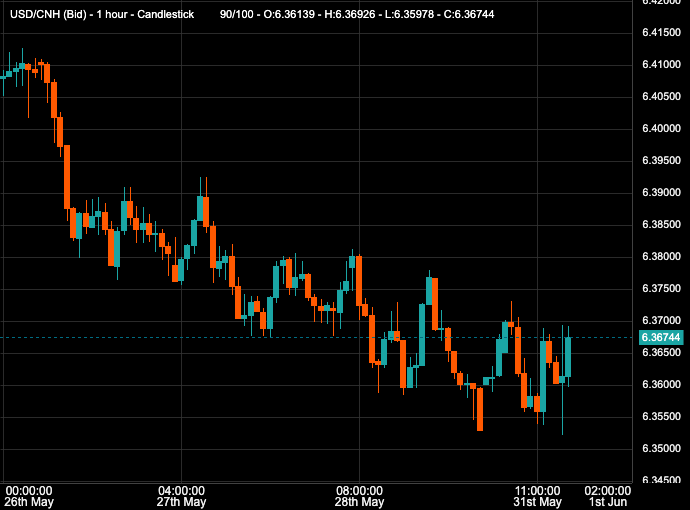Click the 04:00:00 27th May time label
690x510 pixels.
click(x=181, y=496)
